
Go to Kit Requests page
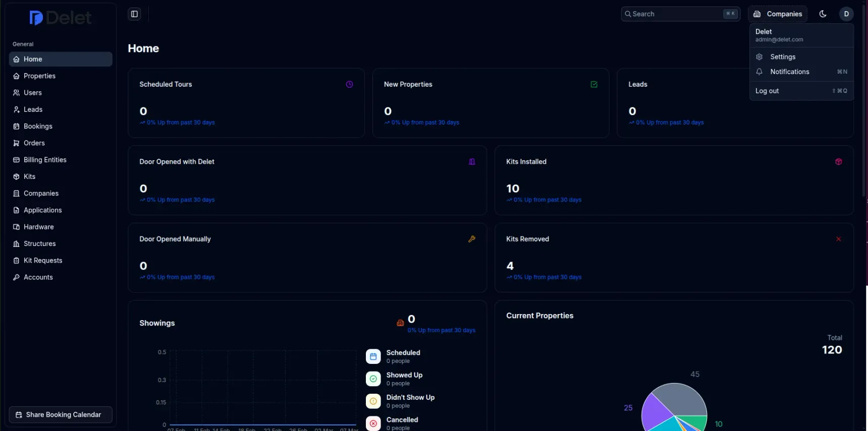(61, 261)
